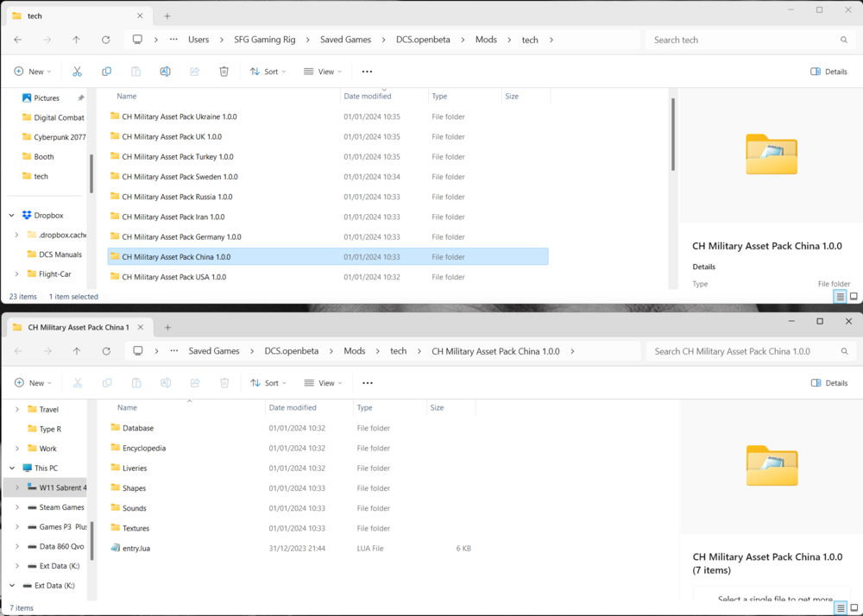
Task: Select the Textures folder
Action: click(292, 528)
